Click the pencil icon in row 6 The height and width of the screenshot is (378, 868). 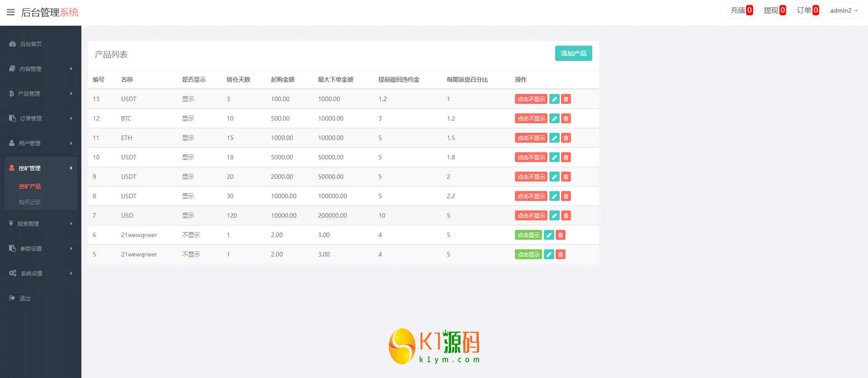[x=549, y=235]
